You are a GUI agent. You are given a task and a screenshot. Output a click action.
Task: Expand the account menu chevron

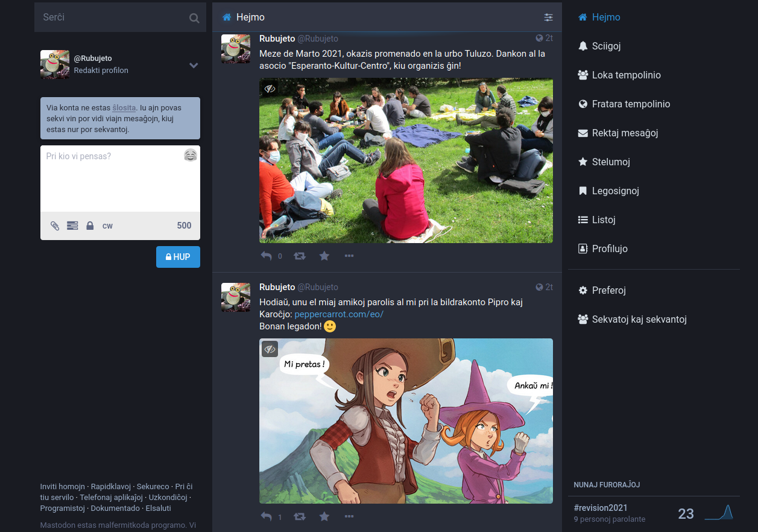194,65
